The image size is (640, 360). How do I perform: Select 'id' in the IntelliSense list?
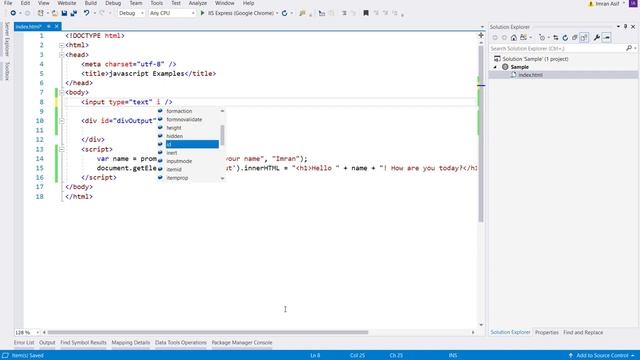[192, 144]
